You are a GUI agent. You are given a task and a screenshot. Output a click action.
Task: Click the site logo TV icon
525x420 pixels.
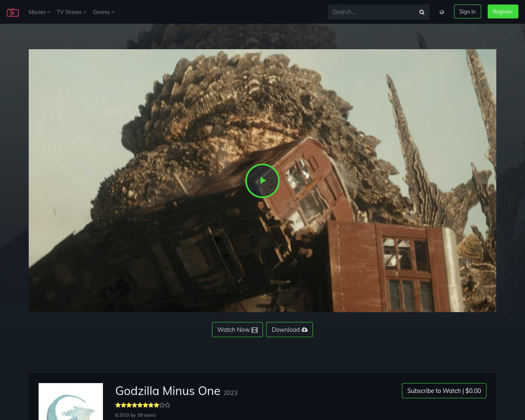[x=13, y=12]
